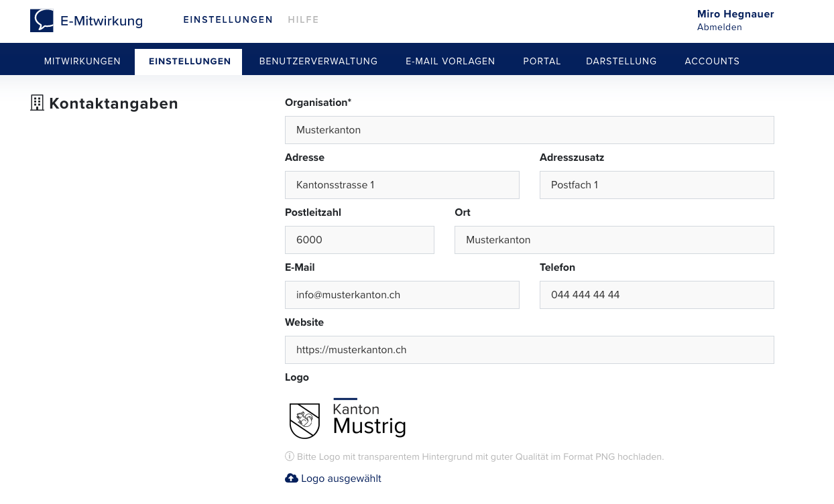The width and height of the screenshot is (834, 504).
Task: Click the building icon beside Kontaktangaben
Action: pyautogui.click(x=37, y=103)
